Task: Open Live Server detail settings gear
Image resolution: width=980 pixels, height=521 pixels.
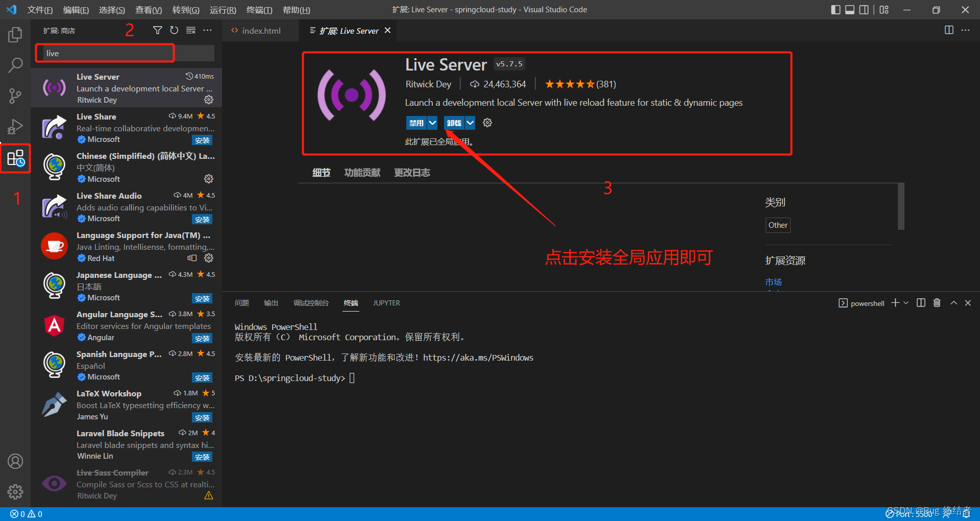Action: point(487,123)
